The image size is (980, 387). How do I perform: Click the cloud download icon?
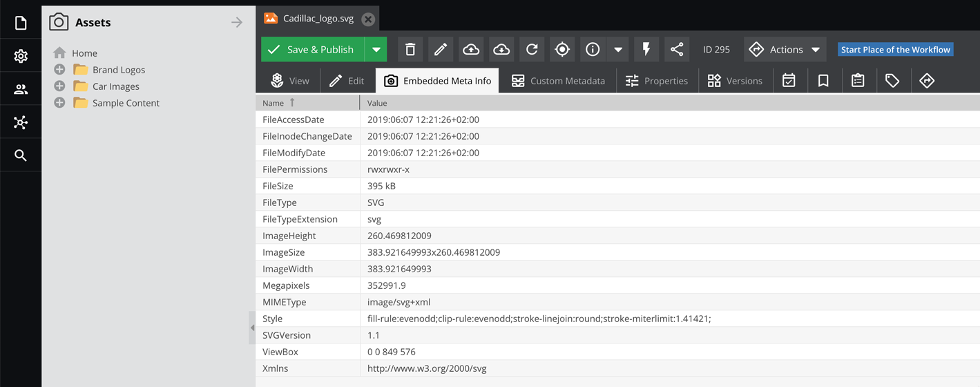click(x=501, y=50)
